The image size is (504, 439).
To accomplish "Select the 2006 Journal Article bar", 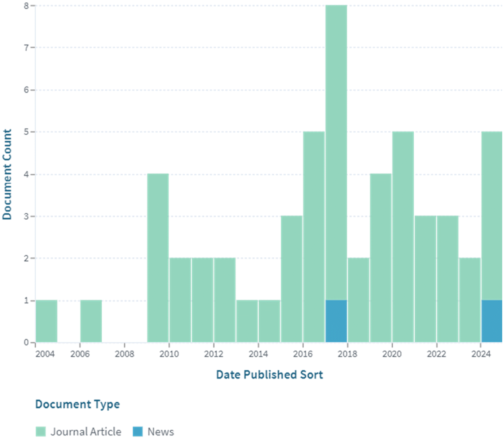I will coord(91,321).
